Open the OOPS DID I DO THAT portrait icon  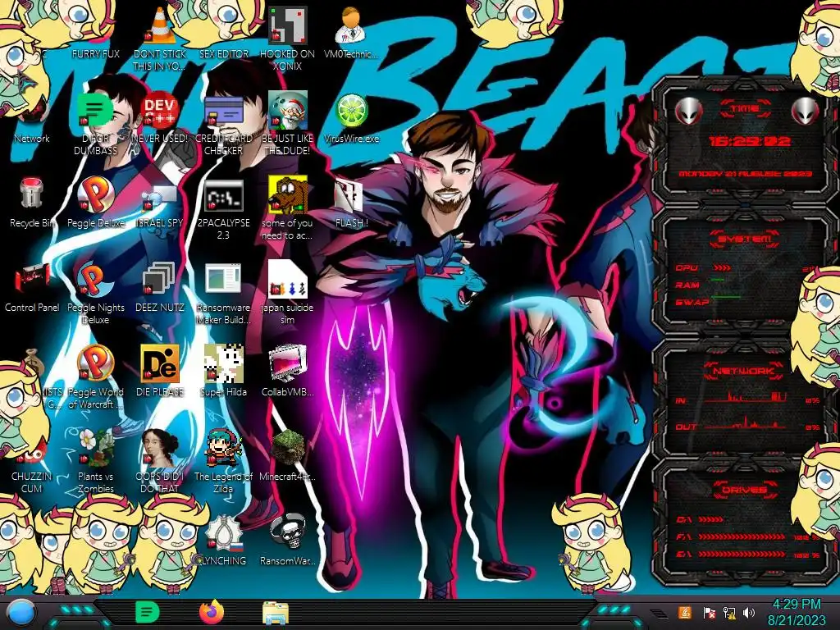[160, 448]
